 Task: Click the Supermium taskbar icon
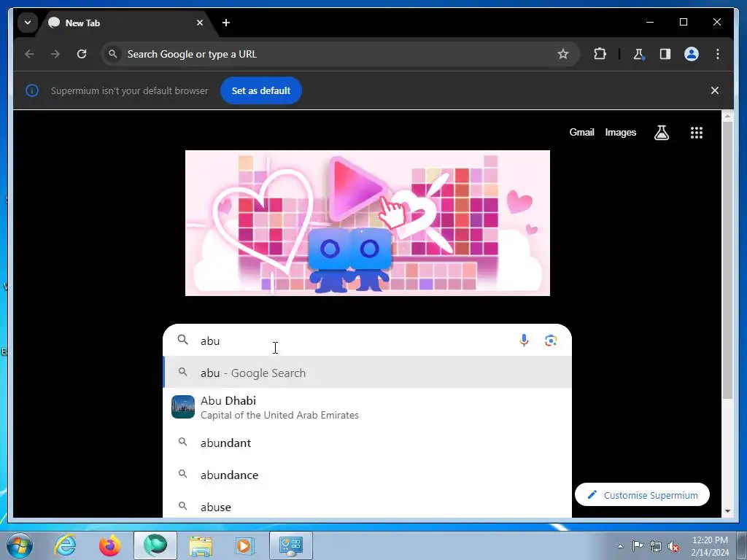[x=155, y=545]
